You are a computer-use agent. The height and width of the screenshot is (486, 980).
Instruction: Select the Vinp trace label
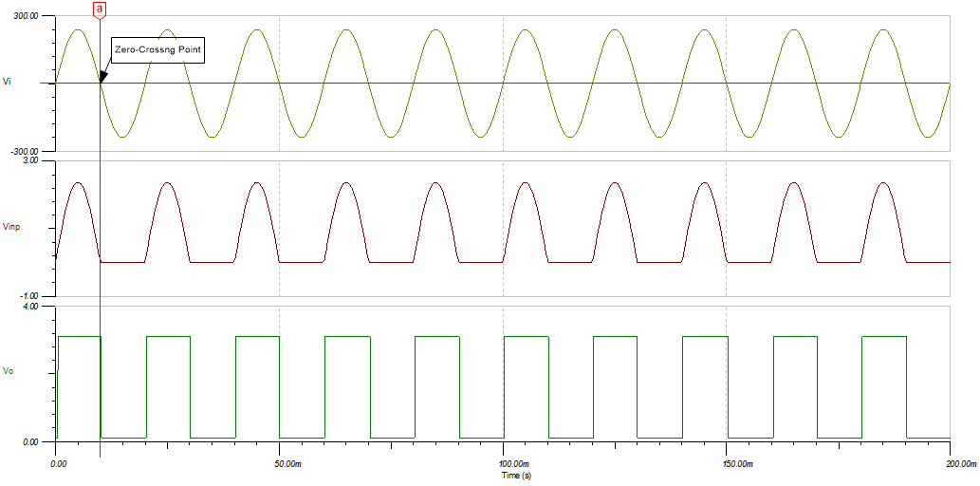coord(11,228)
